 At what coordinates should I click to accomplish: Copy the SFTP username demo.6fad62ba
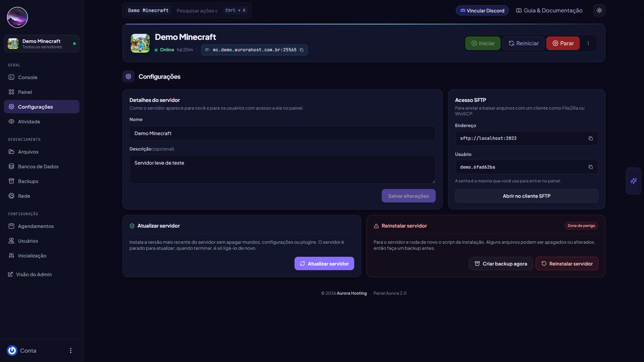tap(590, 167)
